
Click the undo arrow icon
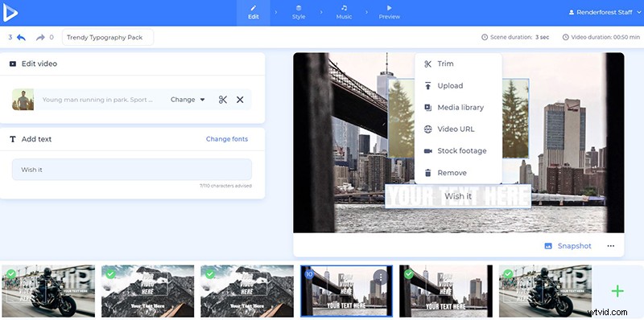[x=21, y=37]
